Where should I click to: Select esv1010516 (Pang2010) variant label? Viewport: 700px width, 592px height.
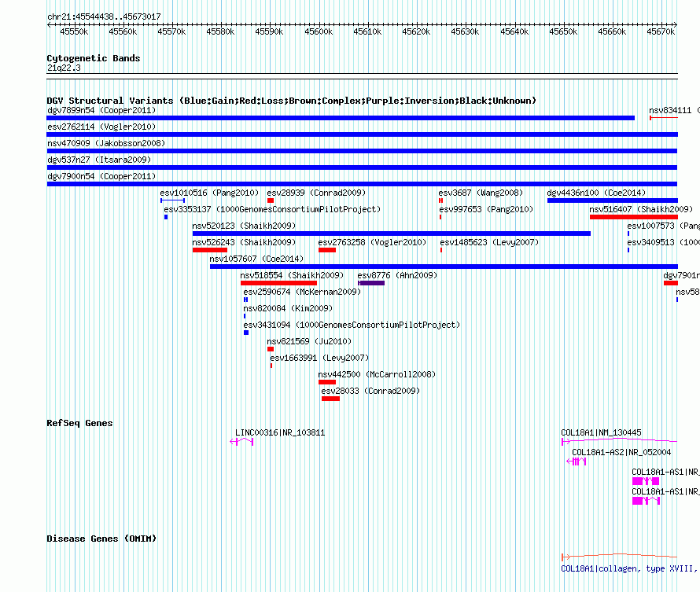[x=209, y=193]
